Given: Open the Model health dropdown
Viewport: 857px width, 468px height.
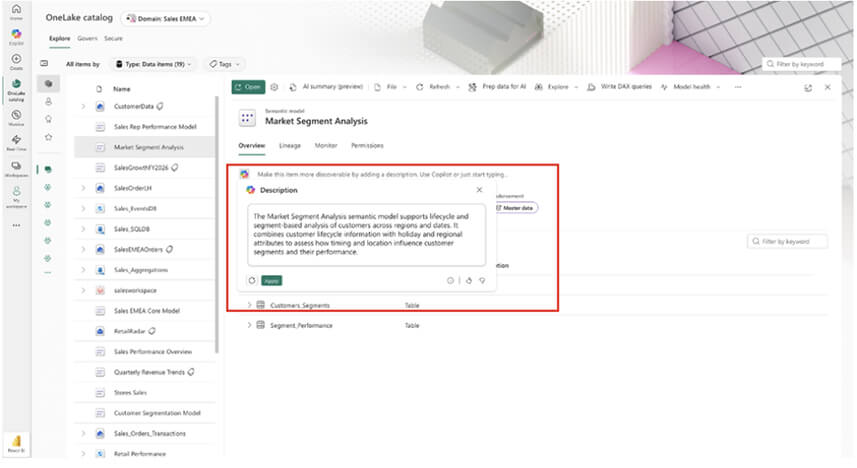Looking at the screenshot, I should (691, 87).
